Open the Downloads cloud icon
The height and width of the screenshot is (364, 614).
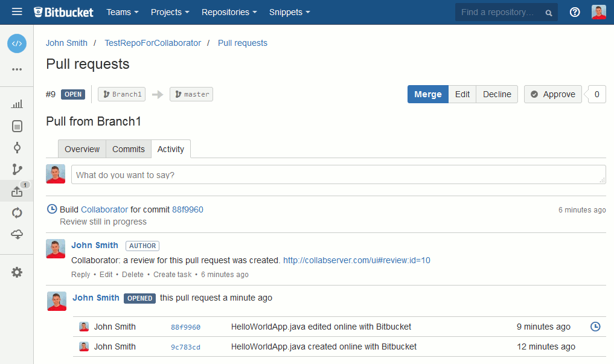[x=17, y=234]
